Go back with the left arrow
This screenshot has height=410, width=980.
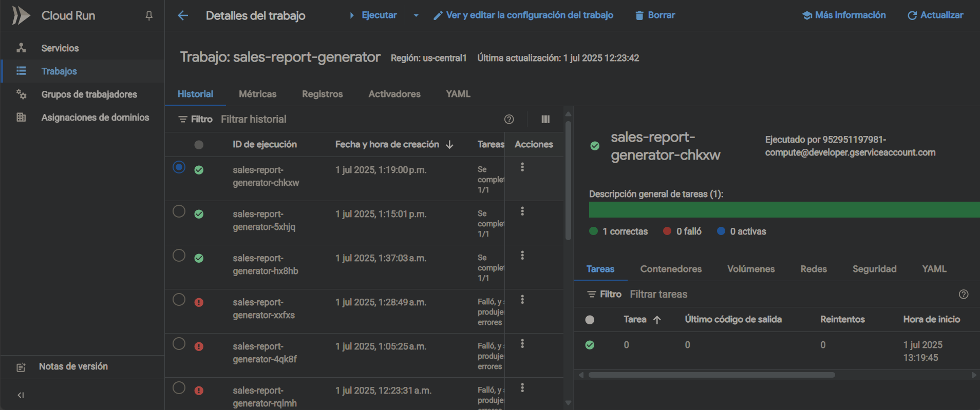(x=183, y=15)
